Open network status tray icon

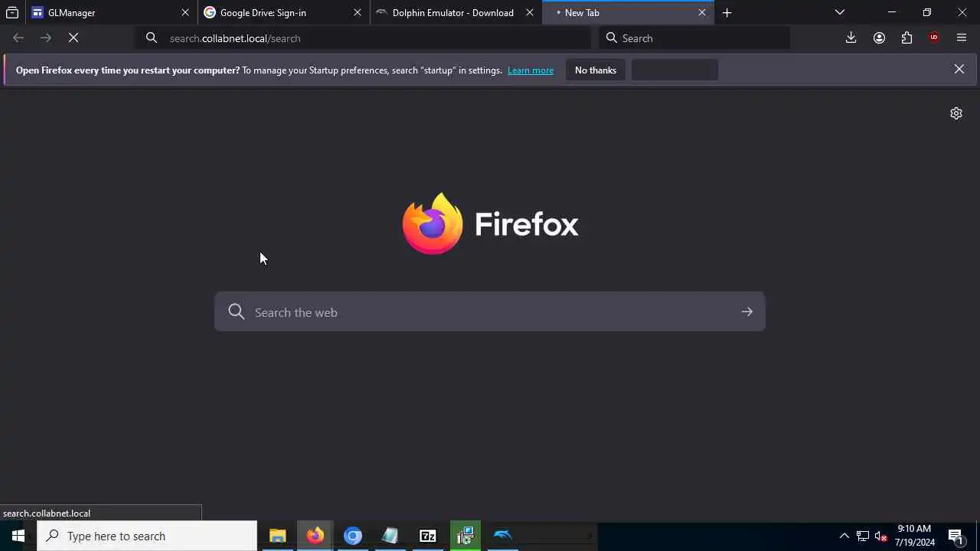863,536
